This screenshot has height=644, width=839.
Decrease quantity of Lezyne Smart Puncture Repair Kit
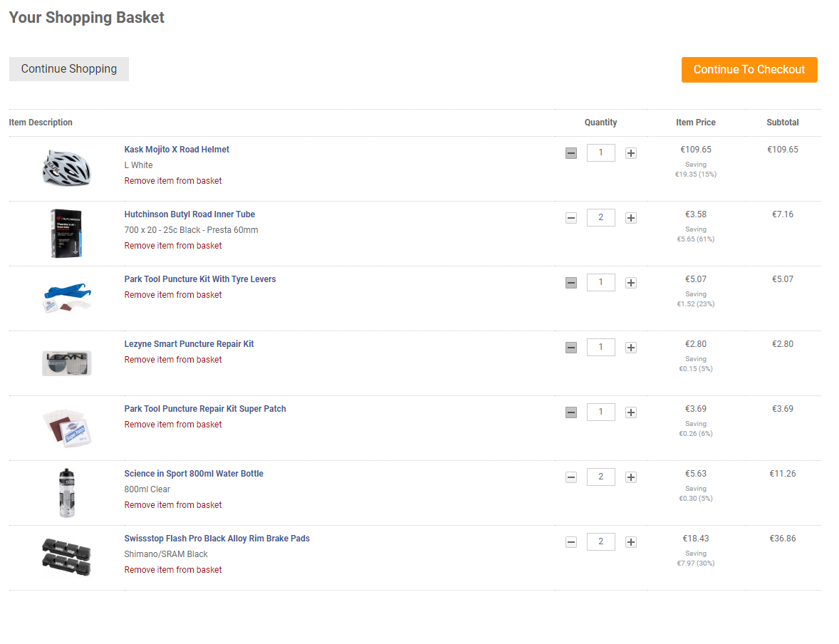571,348
